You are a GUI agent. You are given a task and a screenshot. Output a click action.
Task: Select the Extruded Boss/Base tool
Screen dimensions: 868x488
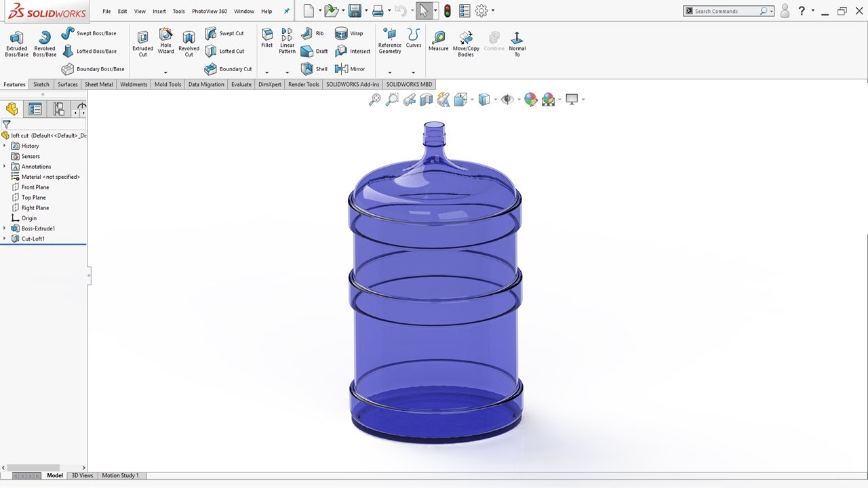[16, 43]
